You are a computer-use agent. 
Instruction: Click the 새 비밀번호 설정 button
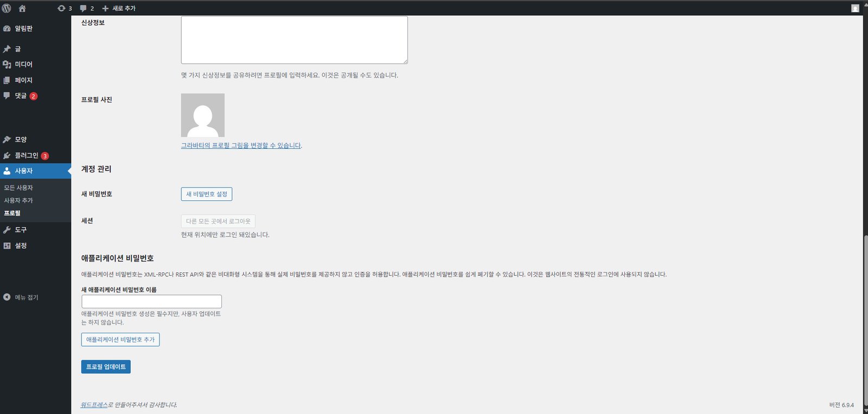pos(207,194)
